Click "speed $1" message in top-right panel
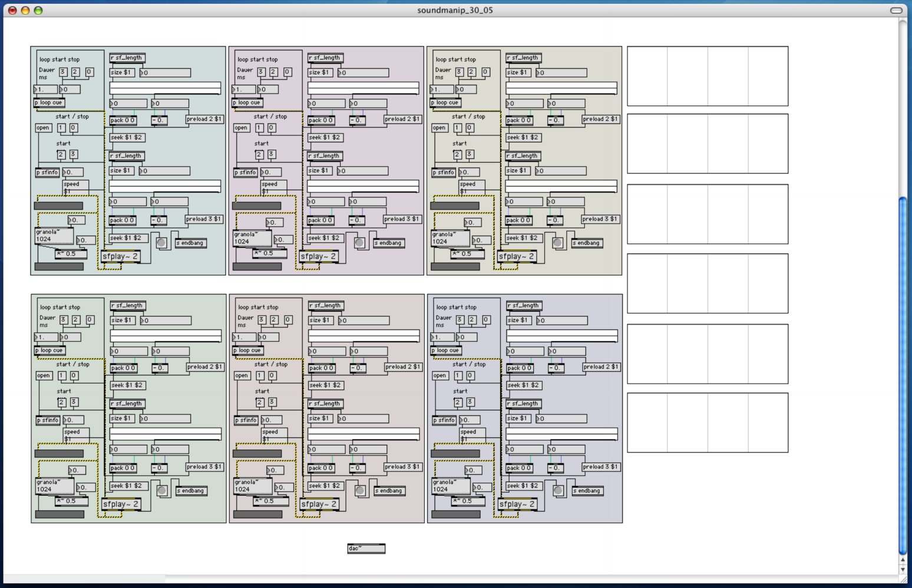 coord(472,187)
